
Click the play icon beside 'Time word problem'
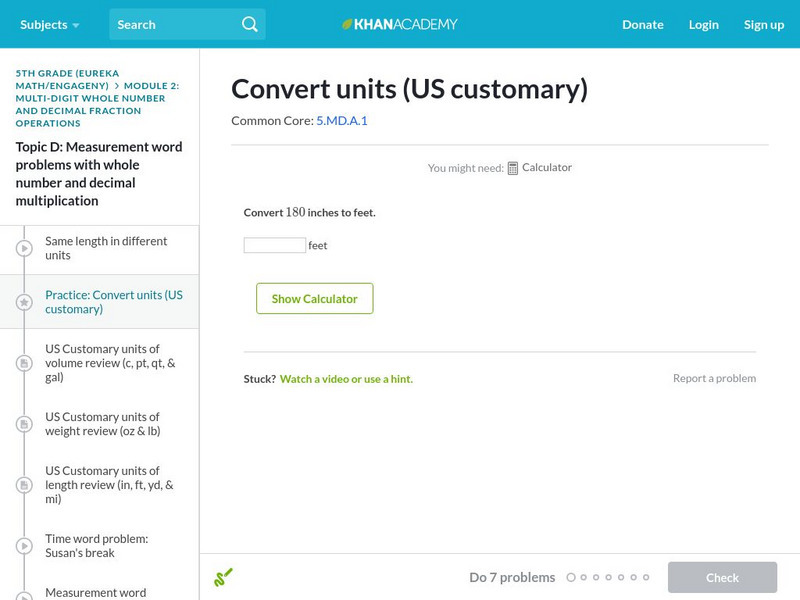tap(24, 546)
